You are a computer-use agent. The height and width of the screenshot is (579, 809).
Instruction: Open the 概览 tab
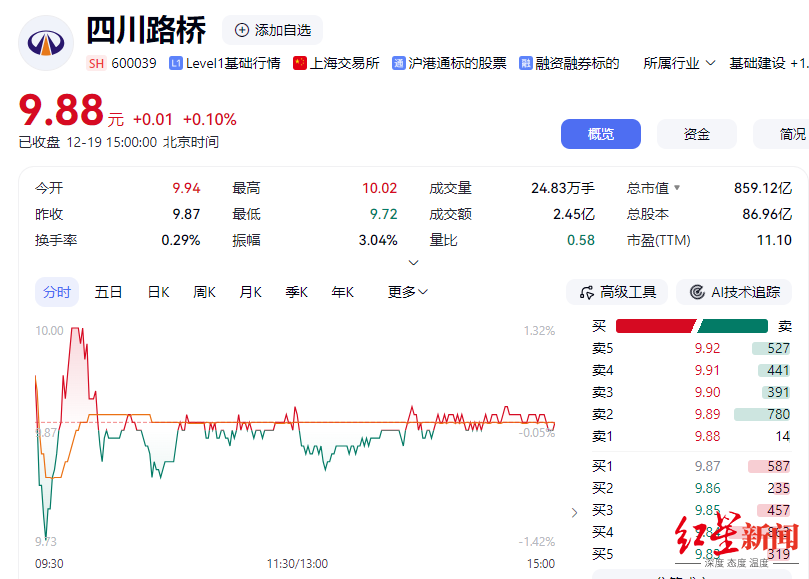[x=600, y=134]
